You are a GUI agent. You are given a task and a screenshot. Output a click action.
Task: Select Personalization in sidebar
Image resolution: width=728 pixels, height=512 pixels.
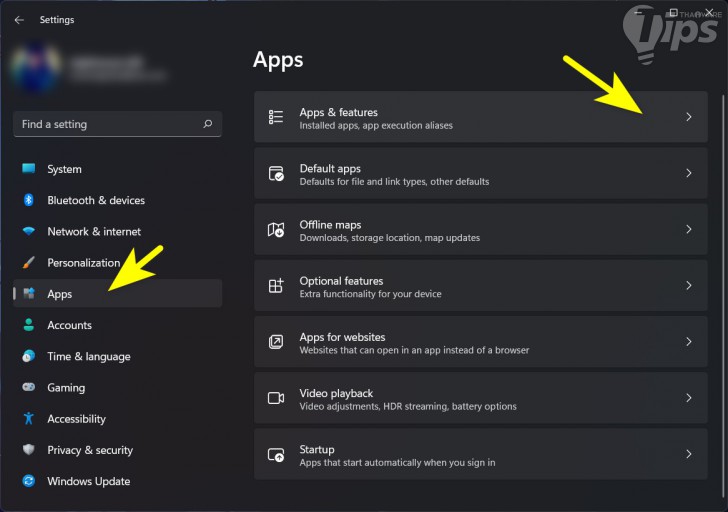coord(117,262)
